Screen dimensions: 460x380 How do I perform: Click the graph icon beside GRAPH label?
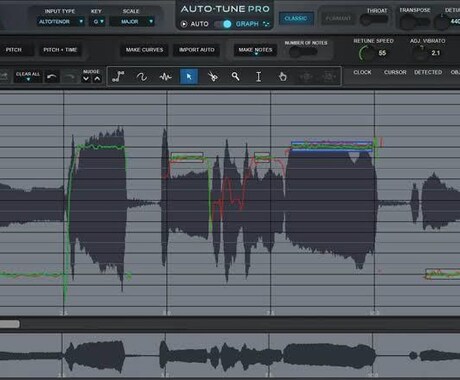(266, 24)
